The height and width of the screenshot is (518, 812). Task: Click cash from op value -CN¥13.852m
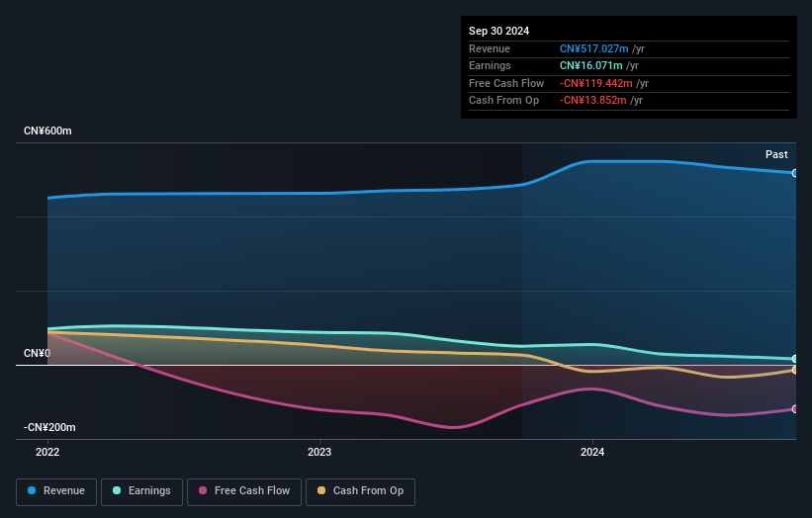[x=593, y=101]
